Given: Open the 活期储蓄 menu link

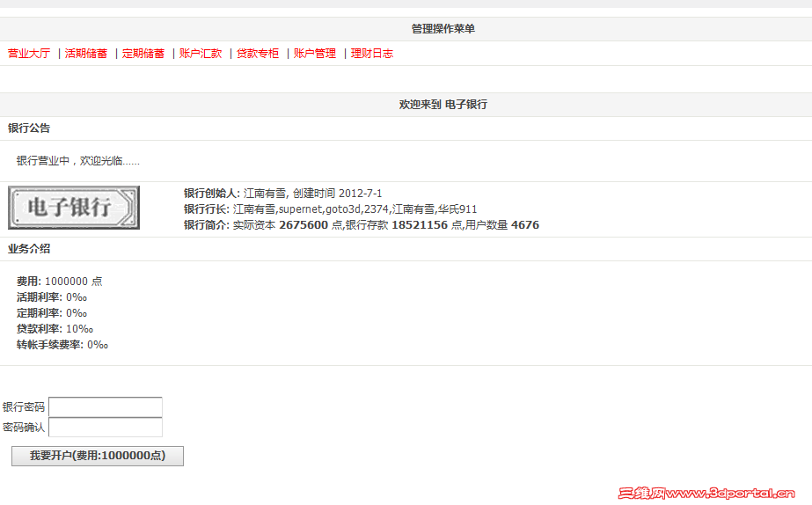Looking at the screenshot, I should [86, 54].
